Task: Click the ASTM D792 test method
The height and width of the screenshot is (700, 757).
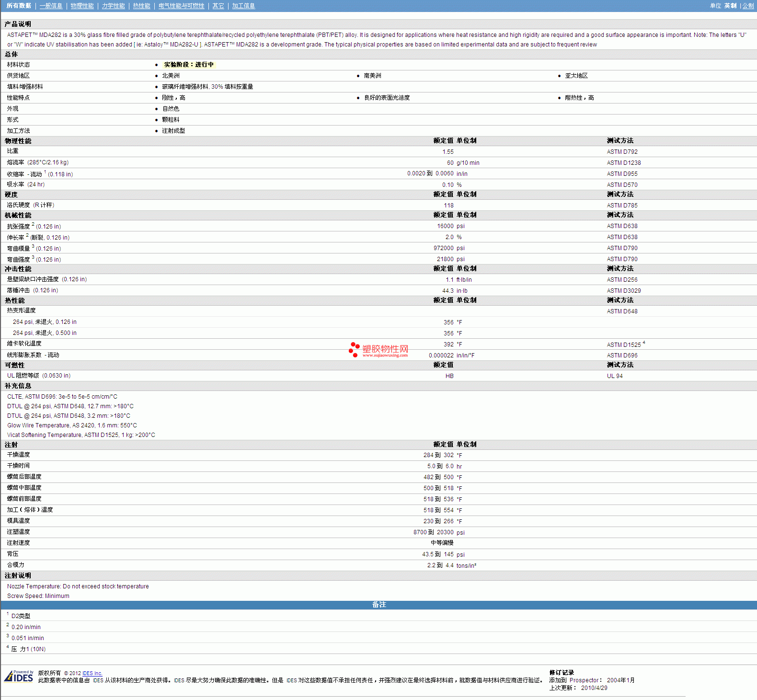Action: pyautogui.click(x=622, y=152)
